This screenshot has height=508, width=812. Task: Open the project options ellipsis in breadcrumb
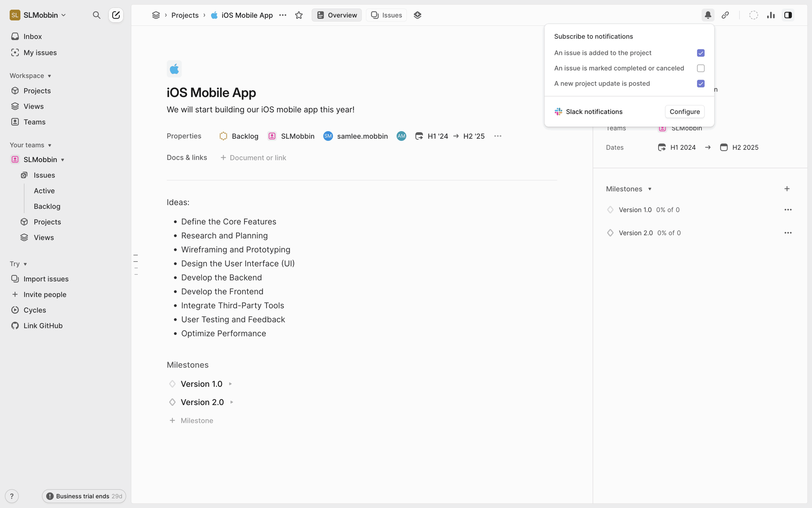pos(283,15)
